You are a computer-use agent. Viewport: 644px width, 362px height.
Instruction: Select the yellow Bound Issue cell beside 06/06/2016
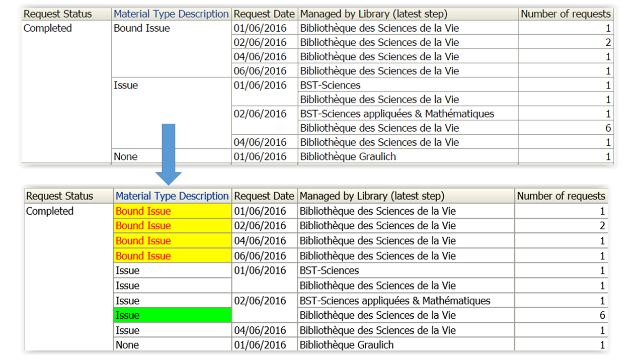pyautogui.click(x=172, y=255)
